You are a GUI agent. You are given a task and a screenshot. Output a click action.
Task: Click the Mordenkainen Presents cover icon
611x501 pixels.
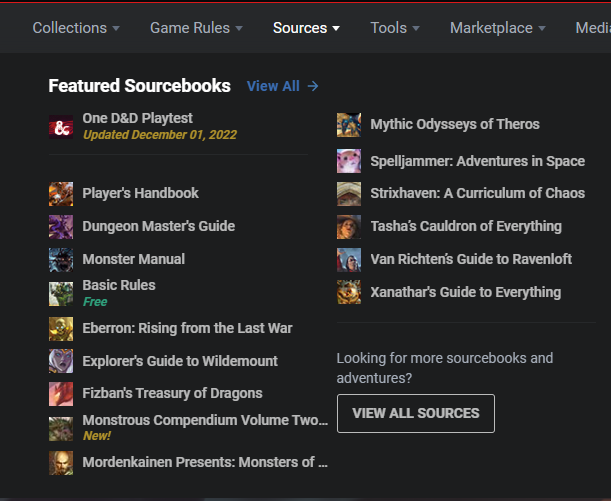[61, 463]
